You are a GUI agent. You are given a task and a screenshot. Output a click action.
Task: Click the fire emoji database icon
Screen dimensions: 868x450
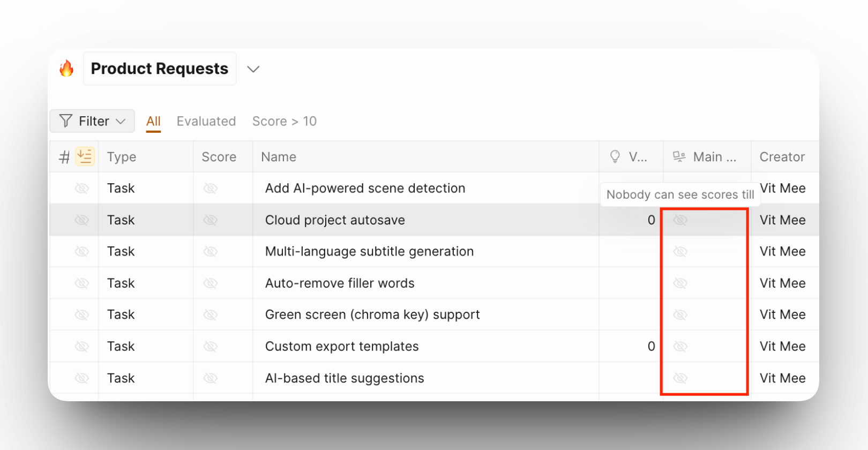click(66, 69)
